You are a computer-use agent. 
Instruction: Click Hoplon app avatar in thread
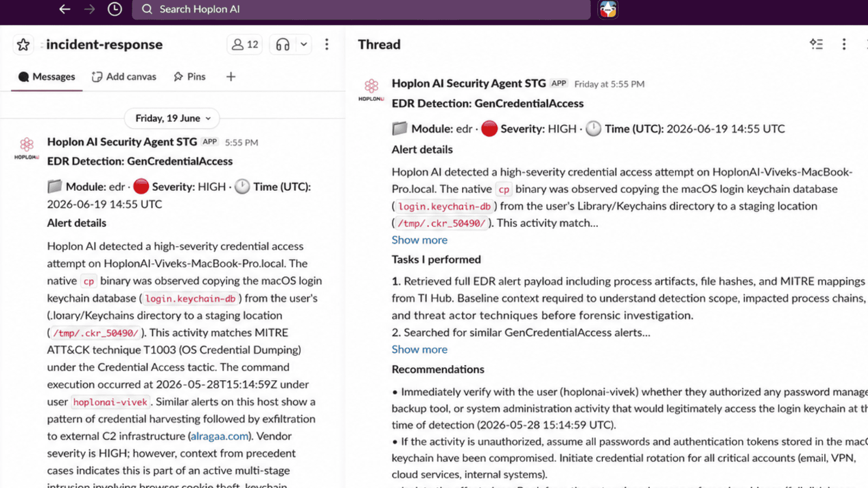tap(371, 90)
